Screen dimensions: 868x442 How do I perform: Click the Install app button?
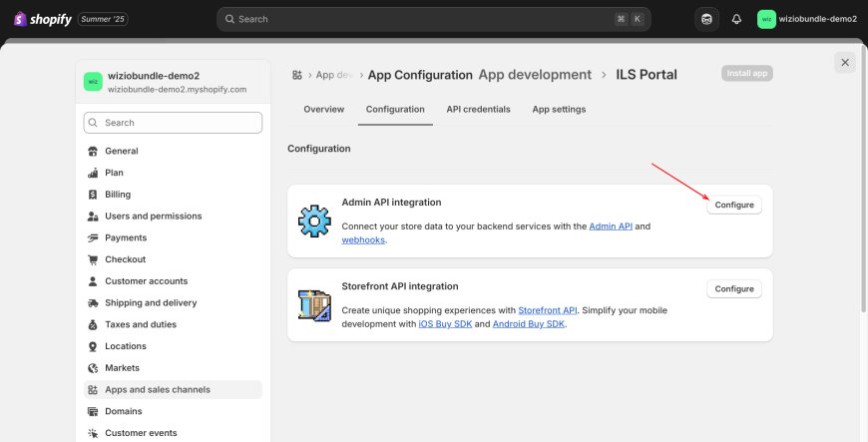(x=746, y=73)
